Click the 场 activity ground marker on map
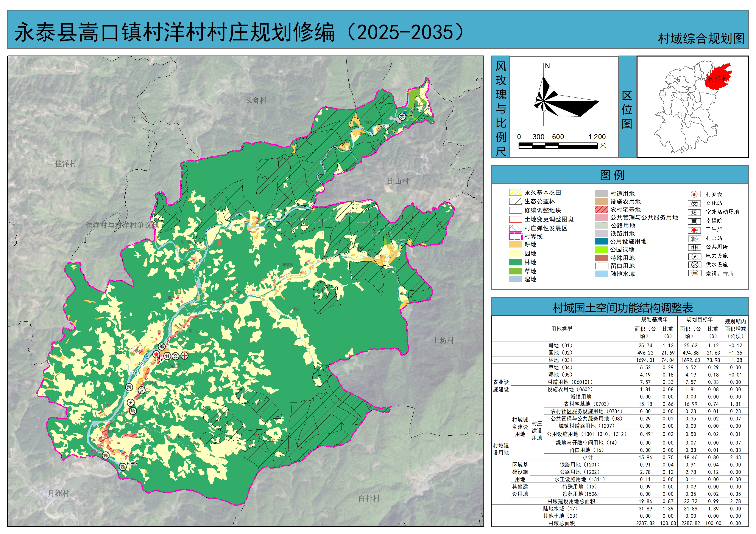This screenshot has width=756, height=534. (133, 411)
